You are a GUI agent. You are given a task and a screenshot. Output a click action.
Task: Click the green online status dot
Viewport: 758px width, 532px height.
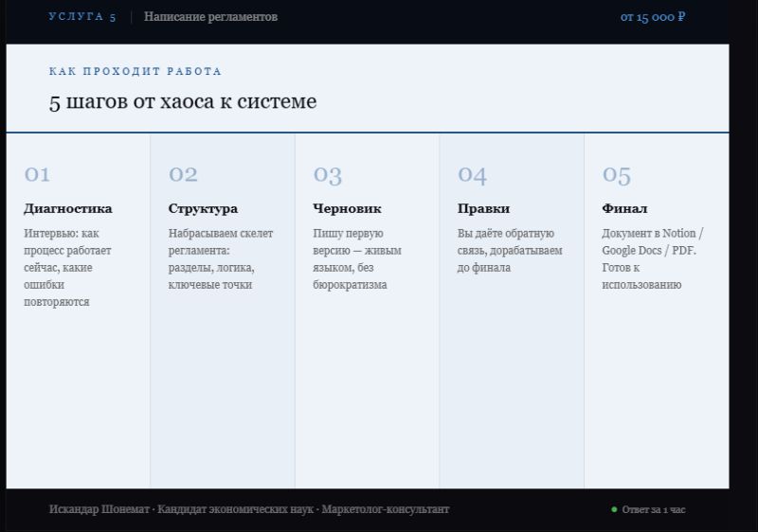pos(614,510)
